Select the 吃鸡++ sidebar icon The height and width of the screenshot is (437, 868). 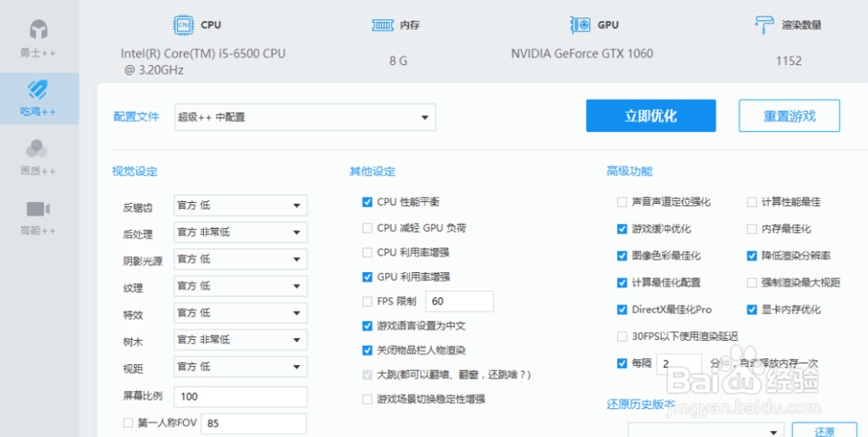coord(38,89)
